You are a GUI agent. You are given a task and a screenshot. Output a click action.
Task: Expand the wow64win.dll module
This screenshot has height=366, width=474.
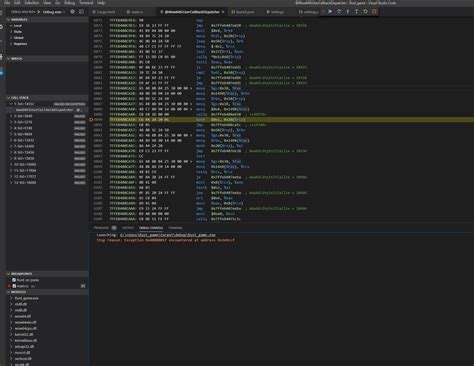pos(47,322)
